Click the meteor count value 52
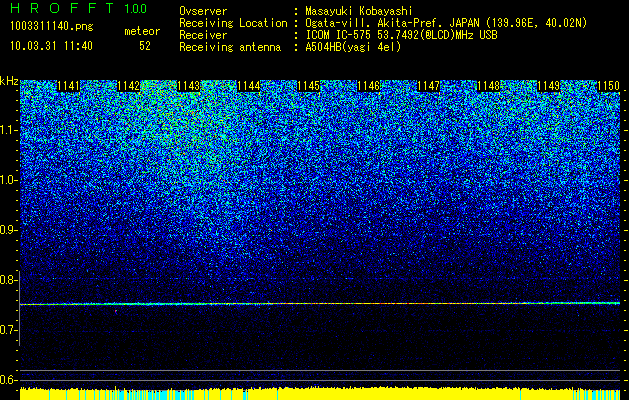 click(x=145, y=46)
